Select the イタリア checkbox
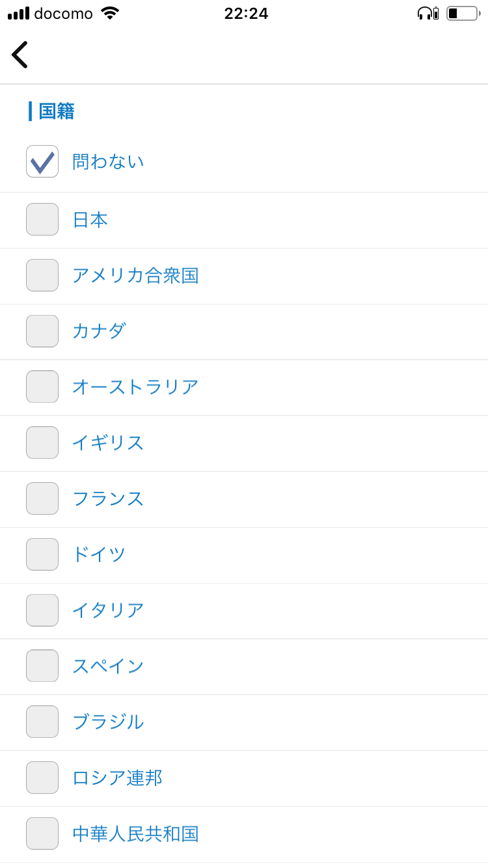The height and width of the screenshot is (868, 488). (x=42, y=610)
